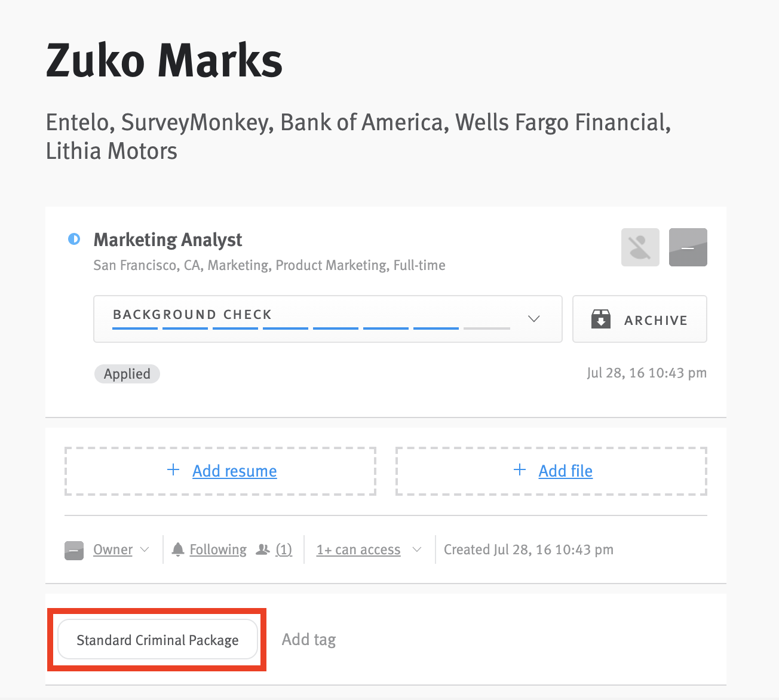This screenshot has height=700, width=779.
Task: Click the last gray pipeline stage segment
Action: pos(487,328)
